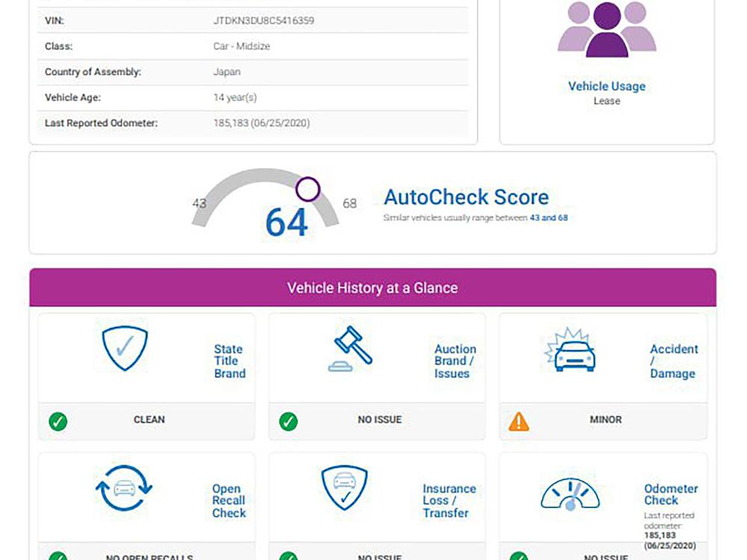747x560 pixels.
Task: Select the Insurance Loss / Transfer link
Action: (x=448, y=501)
